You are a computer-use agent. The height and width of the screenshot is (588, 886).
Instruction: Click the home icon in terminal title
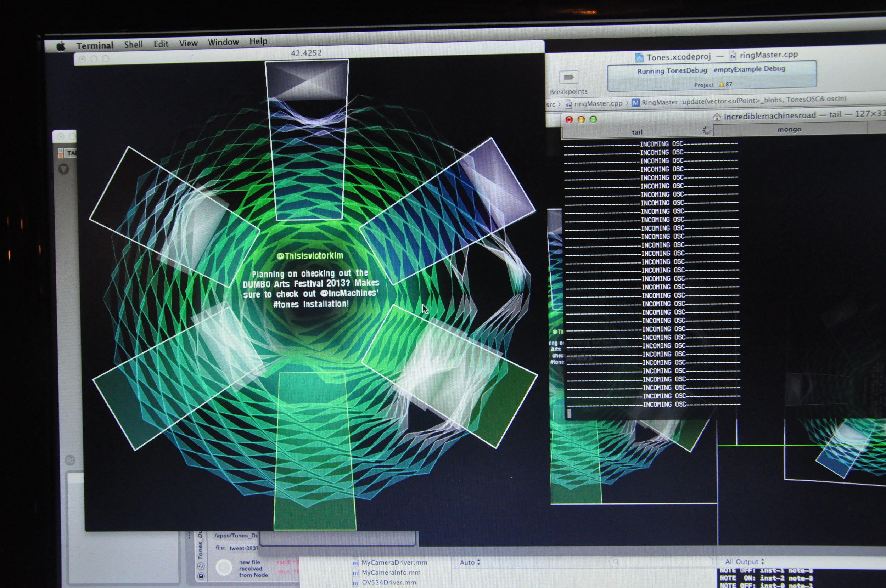click(717, 117)
